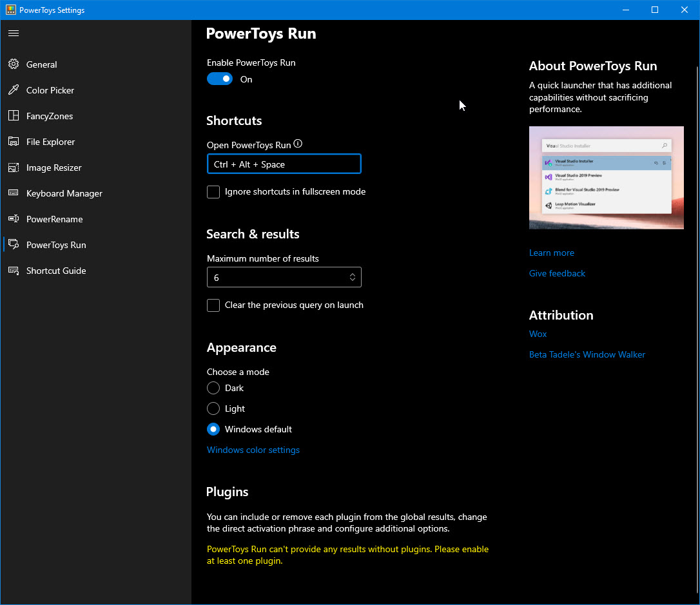Select the Dark mode radio button
700x605 pixels.
click(x=213, y=388)
